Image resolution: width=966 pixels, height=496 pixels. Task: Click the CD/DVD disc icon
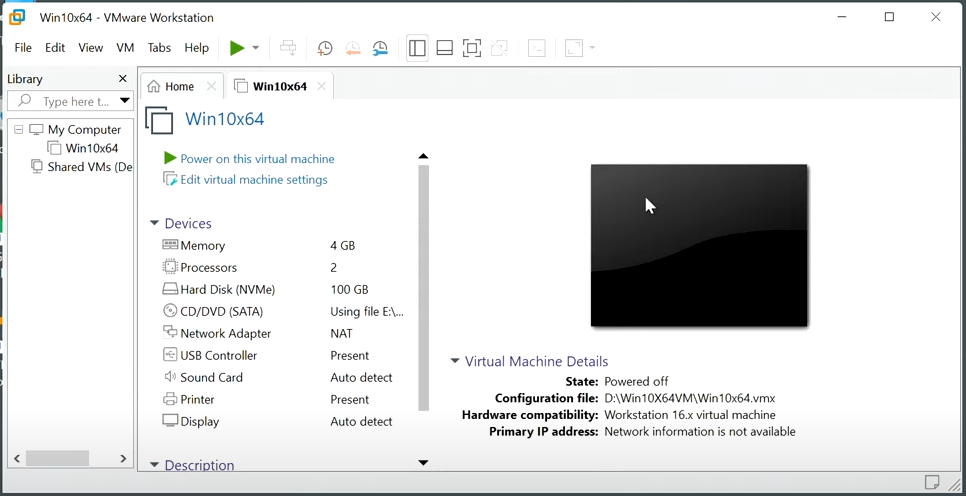click(x=170, y=311)
